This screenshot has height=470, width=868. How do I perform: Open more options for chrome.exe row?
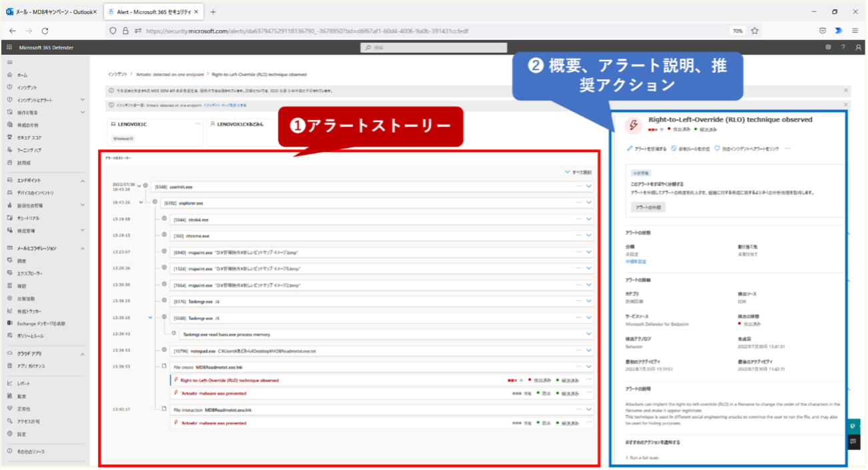(578, 235)
